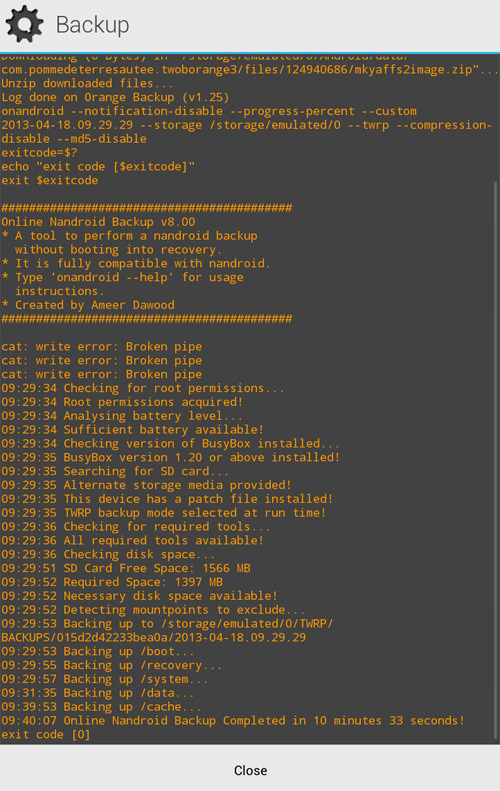The height and width of the screenshot is (791, 500).
Task: Click the 'Backing up /cache...' log entry
Action: tap(101, 707)
